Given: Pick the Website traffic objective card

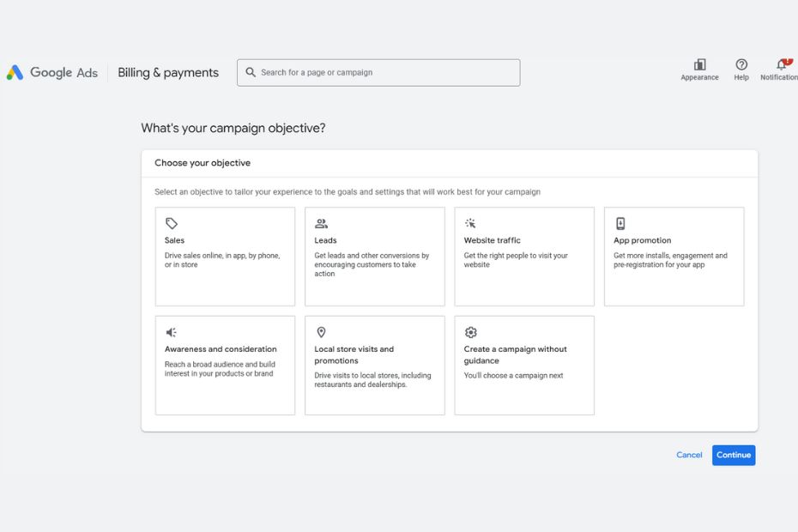Looking at the screenshot, I should point(523,257).
